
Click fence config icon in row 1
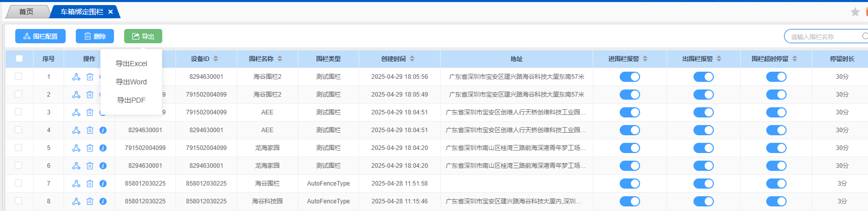pyautogui.click(x=76, y=77)
